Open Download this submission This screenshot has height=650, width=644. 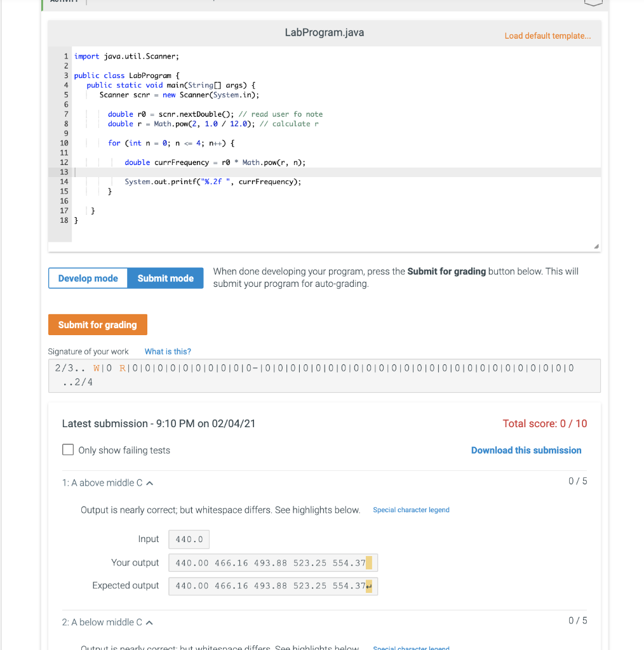click(526, 450)
